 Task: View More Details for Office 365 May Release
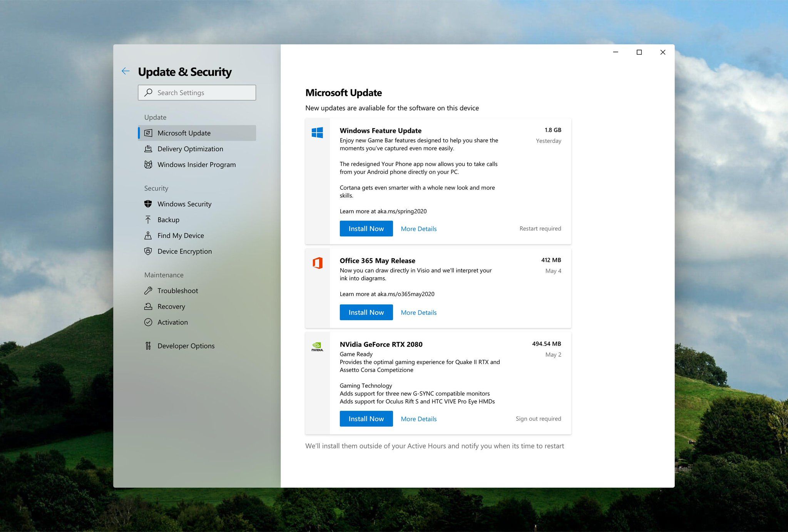coord(419,313)
